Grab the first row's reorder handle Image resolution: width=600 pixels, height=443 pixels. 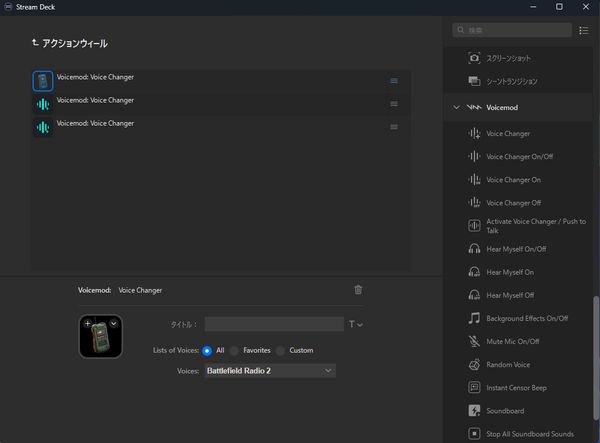pyautogui.click(x=394, y=81)
